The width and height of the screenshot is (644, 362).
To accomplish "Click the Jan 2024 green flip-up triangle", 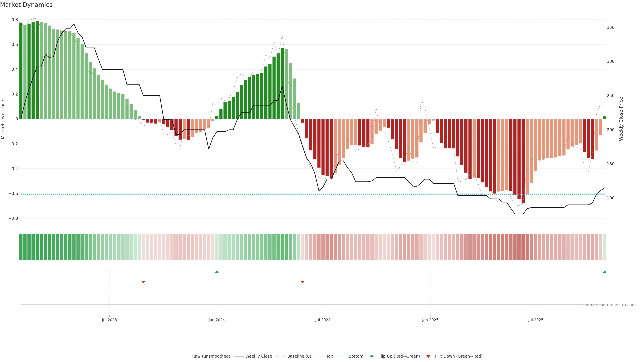I will pos(217,272).
